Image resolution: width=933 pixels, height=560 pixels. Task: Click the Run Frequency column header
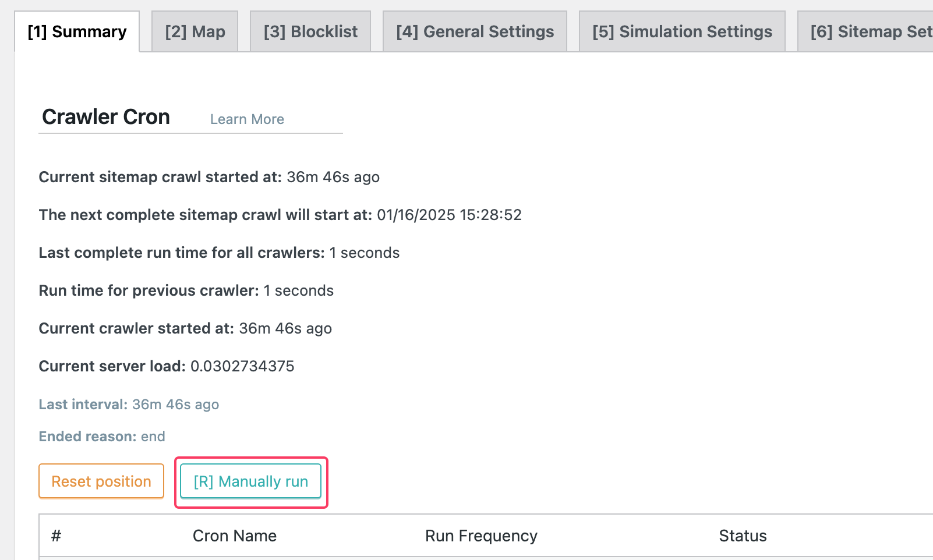tap(481, 536)
